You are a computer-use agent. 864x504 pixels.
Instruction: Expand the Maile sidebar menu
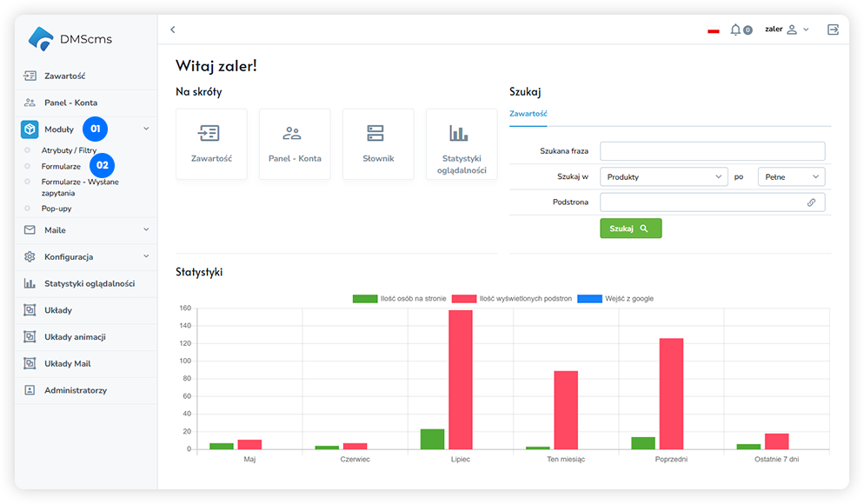[86, 230]
